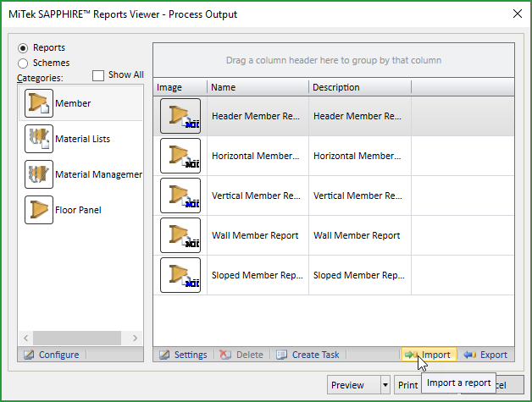Select the Material Management category icon
The image size is (532, 402).
click(39, 174)
